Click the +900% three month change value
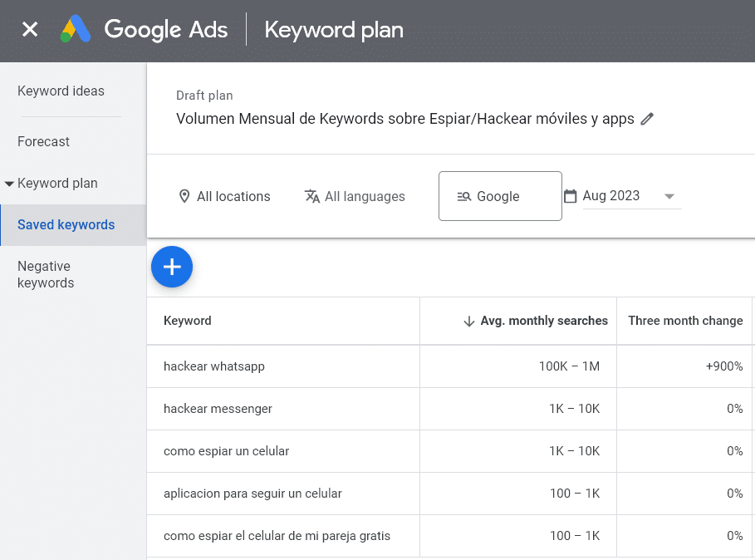 (x=724, y=366)
